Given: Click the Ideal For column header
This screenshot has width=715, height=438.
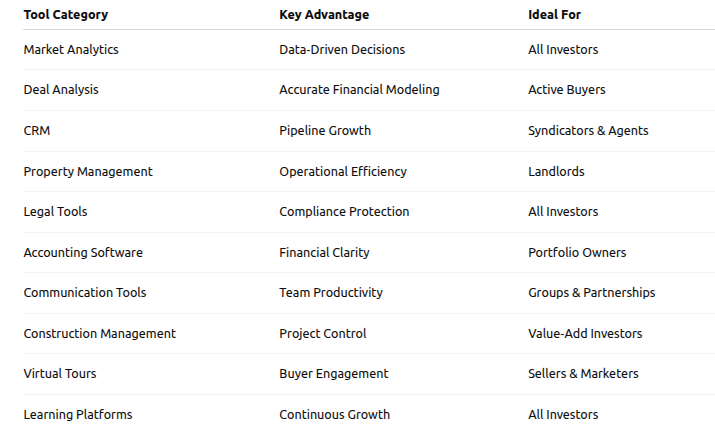Looking at the screenshot, I should 554,15.
